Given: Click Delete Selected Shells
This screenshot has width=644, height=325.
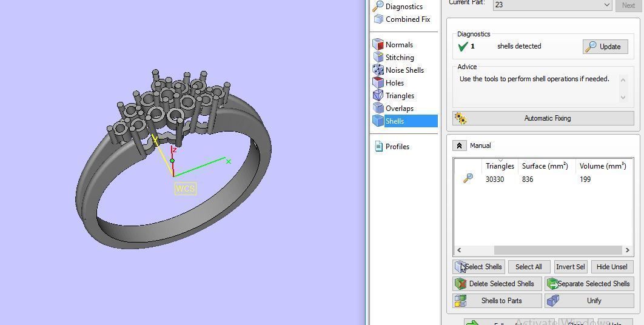Looking at the screenshot, I should coord(497,284).
